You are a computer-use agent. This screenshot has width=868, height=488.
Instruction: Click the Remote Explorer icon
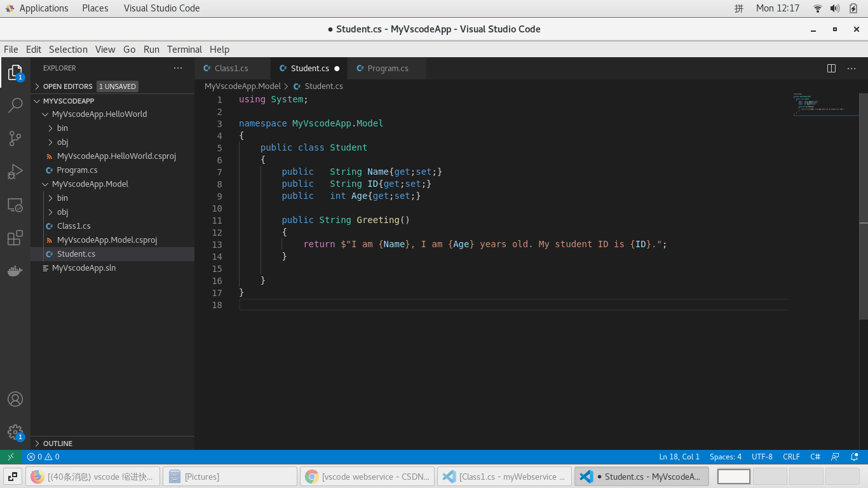click(15, 205)
